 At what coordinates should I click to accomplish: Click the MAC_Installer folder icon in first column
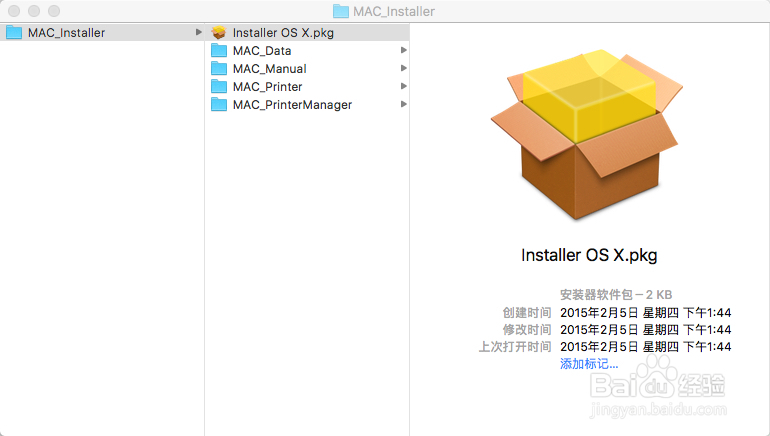pyautogui.click(x=14, y=32)
